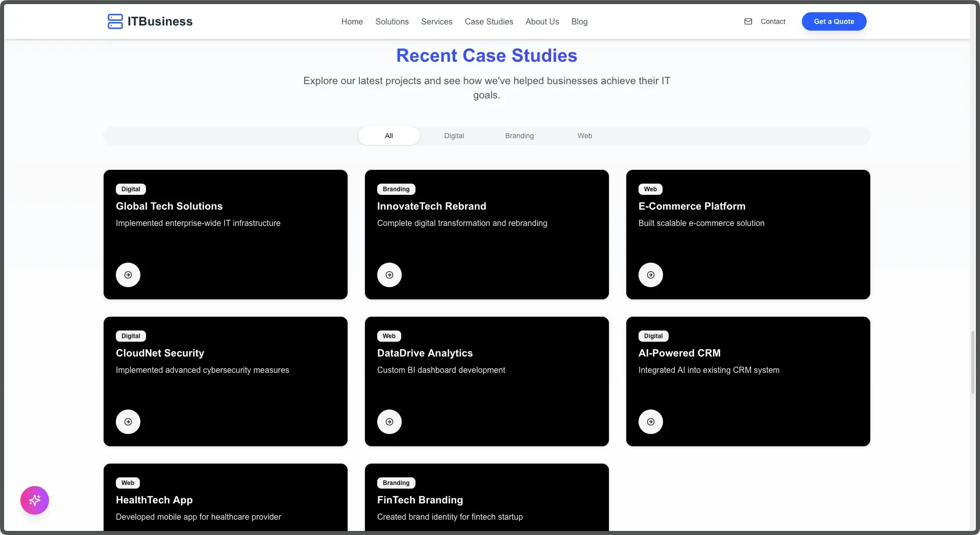
Task: Open Services nav menu item
Action: click(437, 21)
